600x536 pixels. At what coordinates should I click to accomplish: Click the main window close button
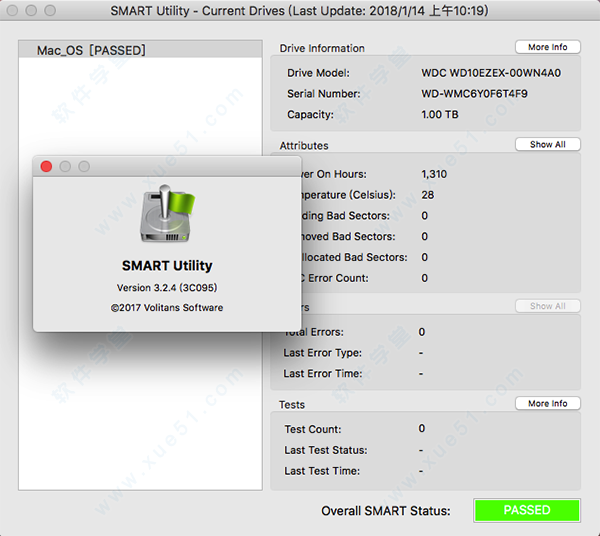coord(13,10)
